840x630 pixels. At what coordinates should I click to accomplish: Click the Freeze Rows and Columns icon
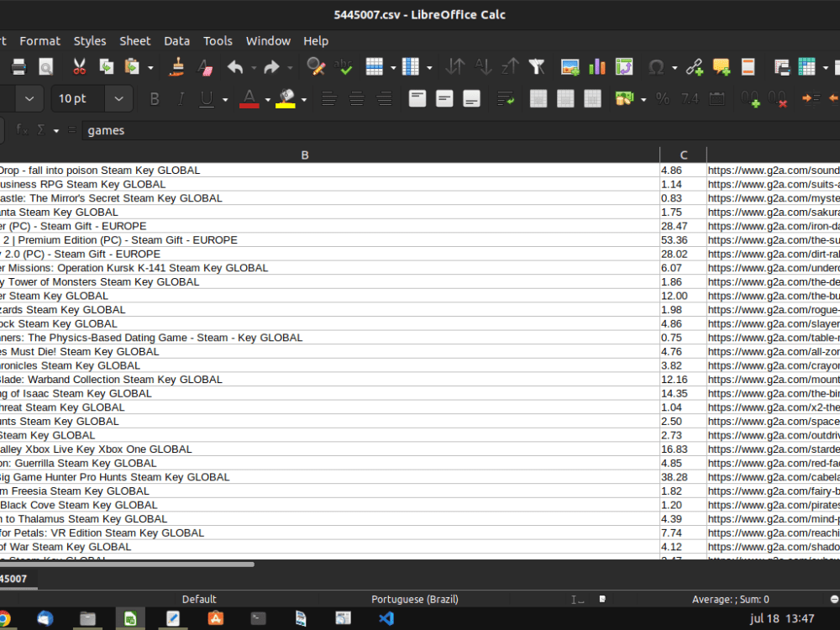click(806, 67)
